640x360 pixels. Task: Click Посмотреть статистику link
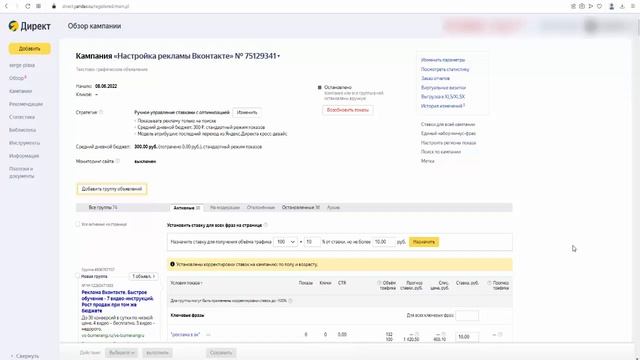click(x=445, y=69)
